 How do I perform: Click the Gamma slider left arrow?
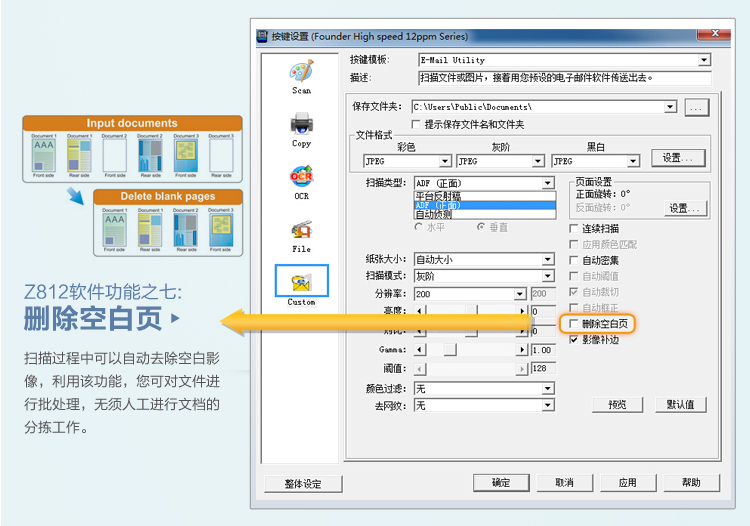(419, 350)
